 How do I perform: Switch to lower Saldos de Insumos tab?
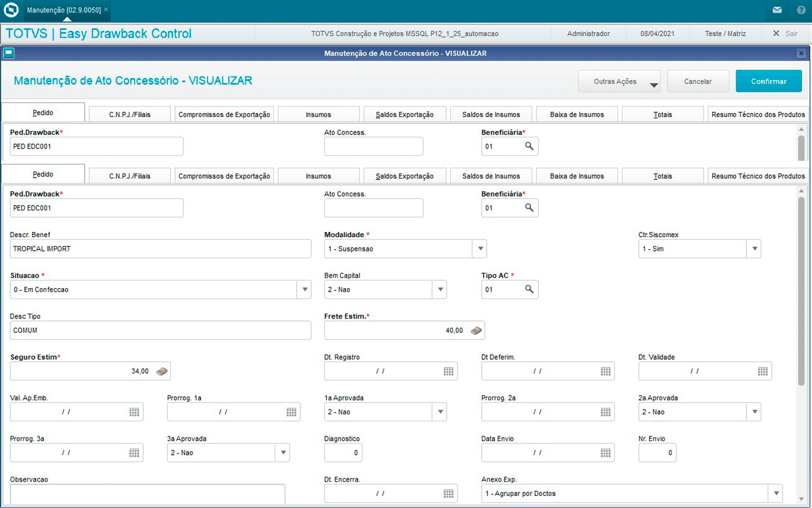491,176
